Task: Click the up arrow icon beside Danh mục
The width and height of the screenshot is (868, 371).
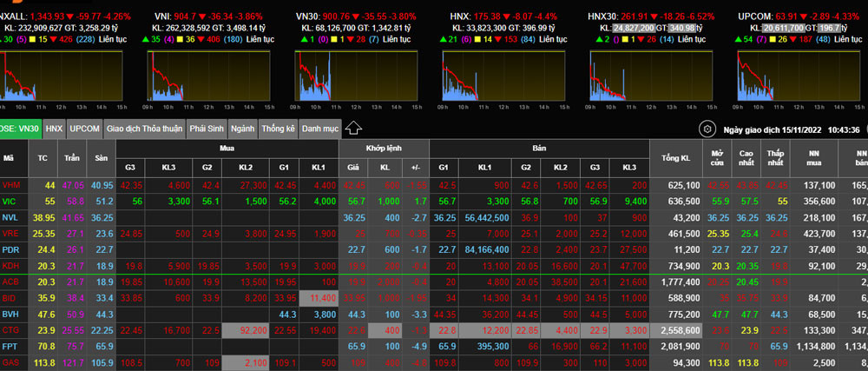Action: (x=353, y=129)
